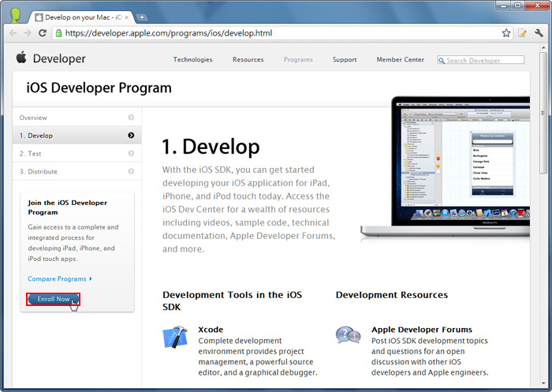Image resolution: width=552 pixels, height=392 pixels.
Task: Click the Development Tools in the iOS SDK heading
Action: coord(233,301)
